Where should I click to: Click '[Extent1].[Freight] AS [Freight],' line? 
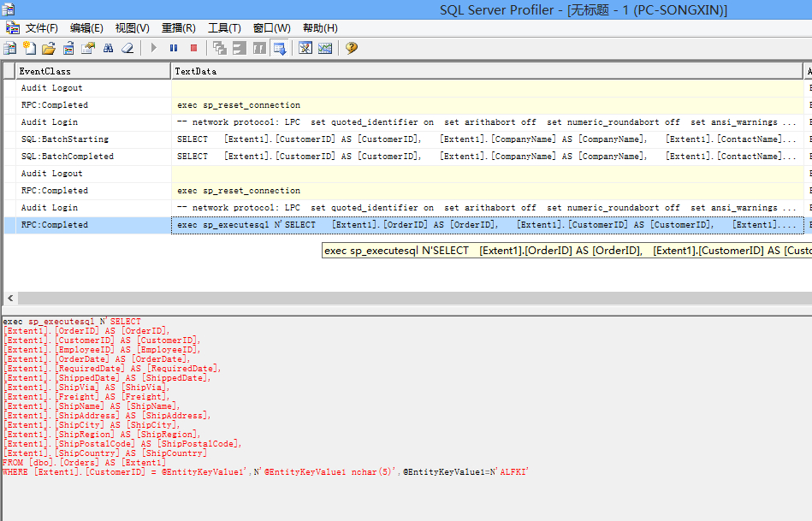click(x=86, y=397)
